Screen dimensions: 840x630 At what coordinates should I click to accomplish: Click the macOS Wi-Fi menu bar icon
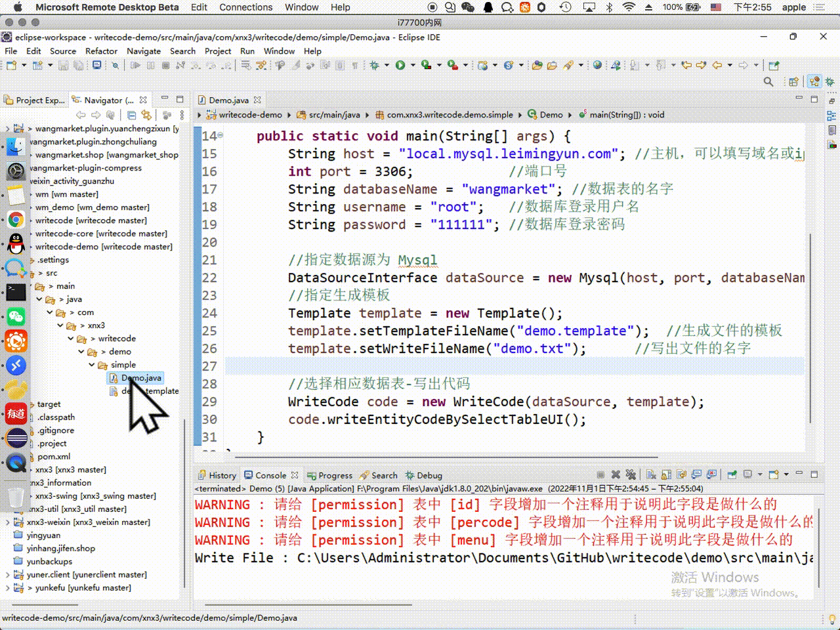tap(629, 7)
